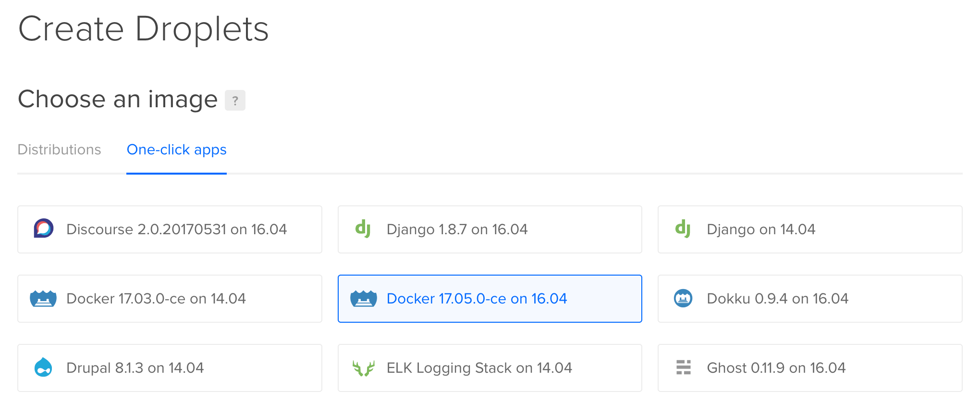Pick Ghost 0.11.9 on 16.04

[810, 368]
